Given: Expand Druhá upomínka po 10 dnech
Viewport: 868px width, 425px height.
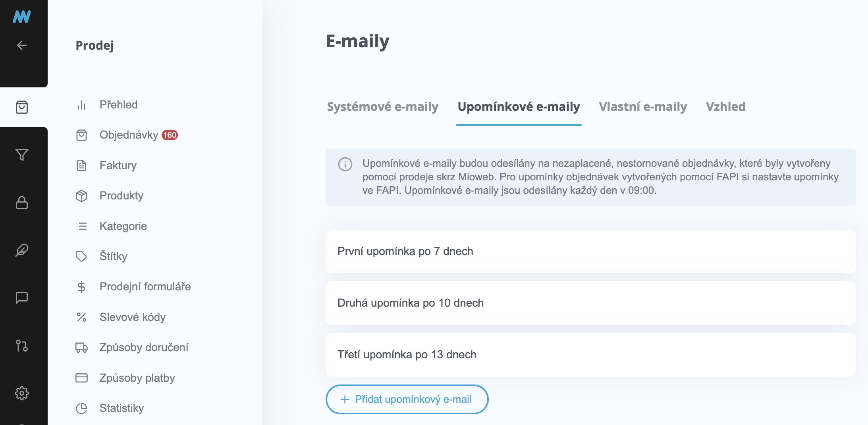Looking at the screenshot, I should click(590, 303).
